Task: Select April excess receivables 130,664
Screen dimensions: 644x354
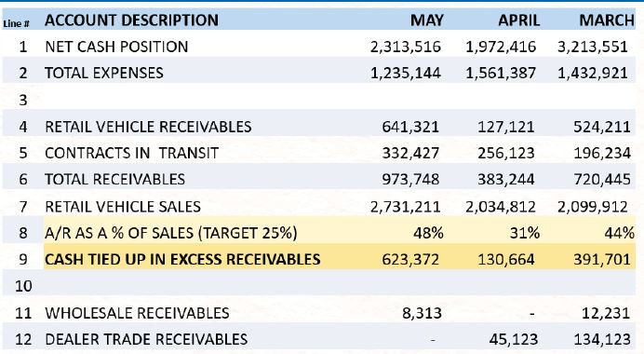Action: coord(506,259)
